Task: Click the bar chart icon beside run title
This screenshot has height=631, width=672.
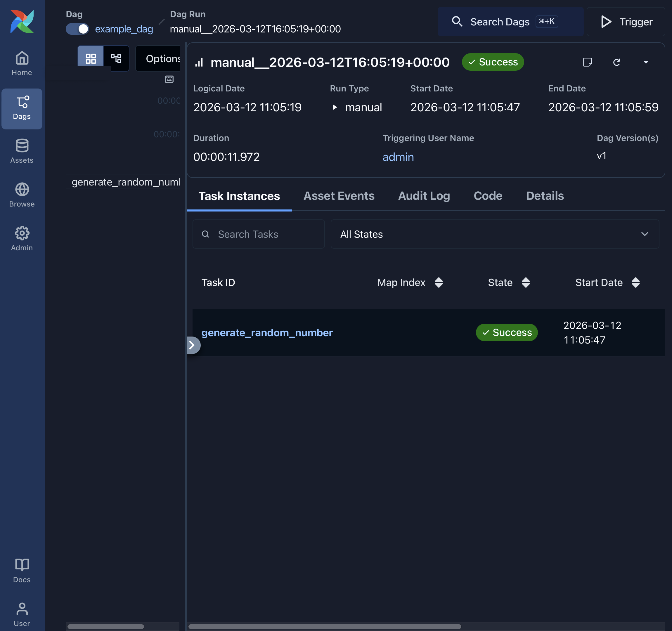Action: 199,62
